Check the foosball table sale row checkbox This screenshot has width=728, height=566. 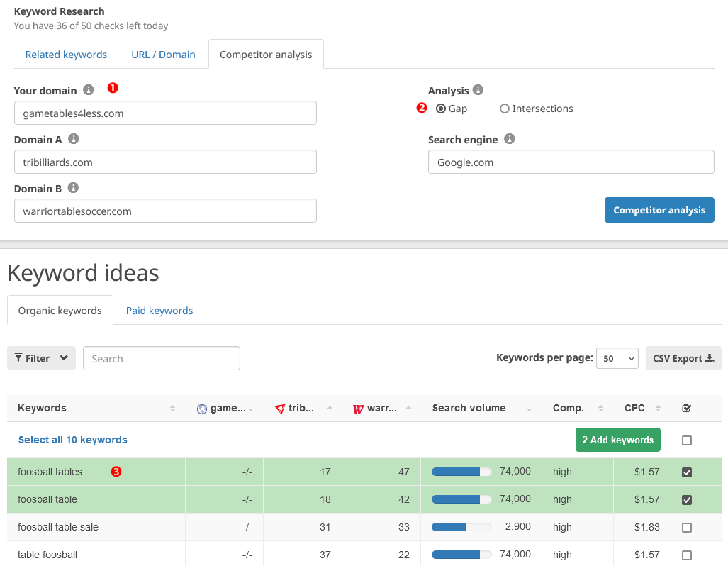[x=687, y=528]
